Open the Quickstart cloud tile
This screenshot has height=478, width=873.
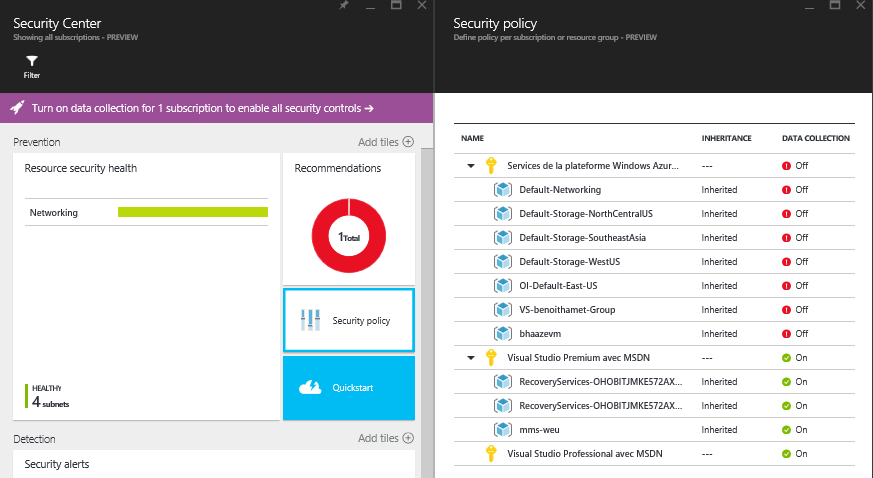(348, 387)
